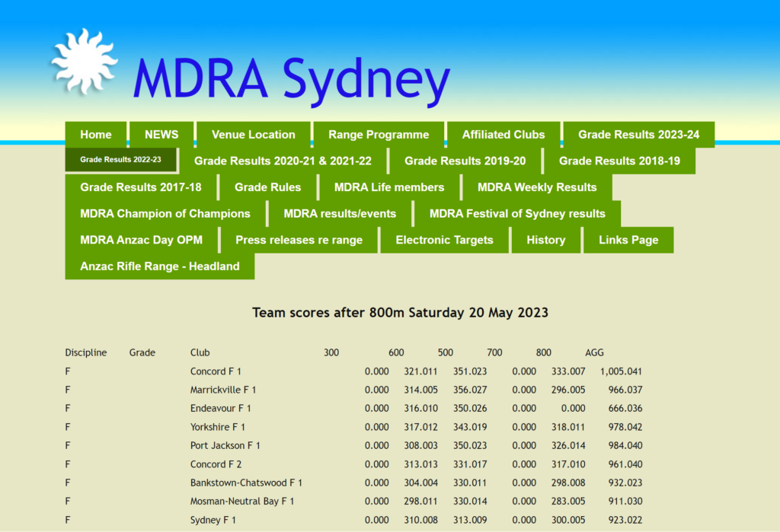Select Bankstown-Chatswood F 1 club name
780x532 pixels.
click(x=246, y=483)
